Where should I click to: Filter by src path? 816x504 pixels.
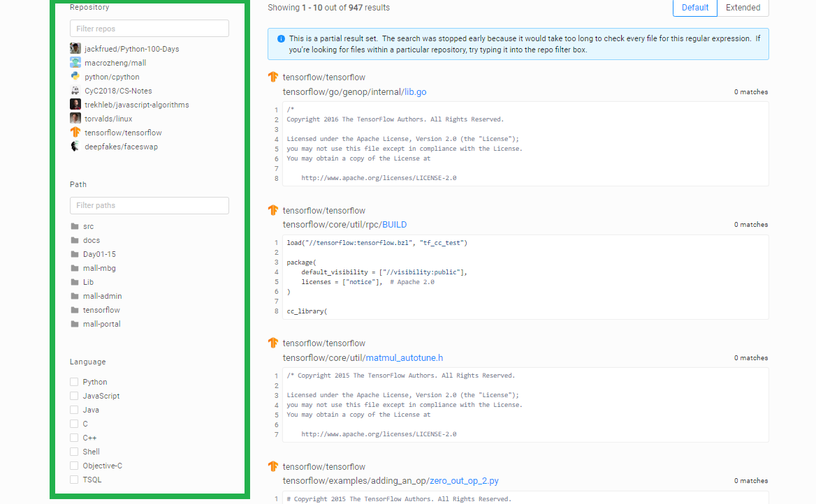click(89, 226)
